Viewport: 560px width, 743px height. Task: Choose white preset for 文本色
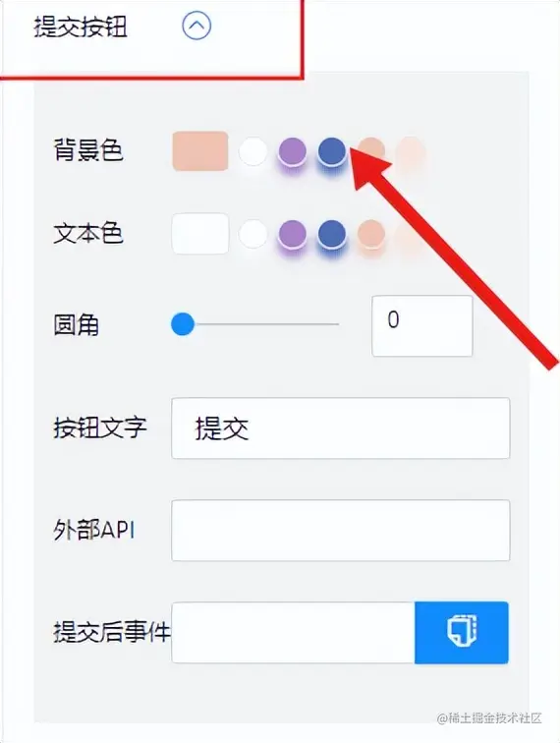pyautogui.click(x=252, y=234)
